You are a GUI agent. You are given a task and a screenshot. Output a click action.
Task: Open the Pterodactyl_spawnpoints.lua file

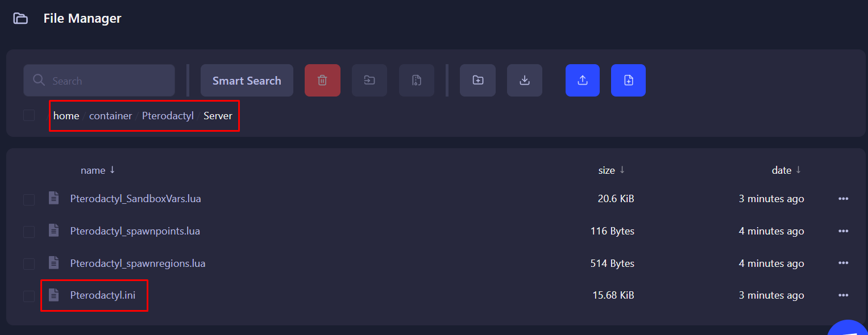135,231
